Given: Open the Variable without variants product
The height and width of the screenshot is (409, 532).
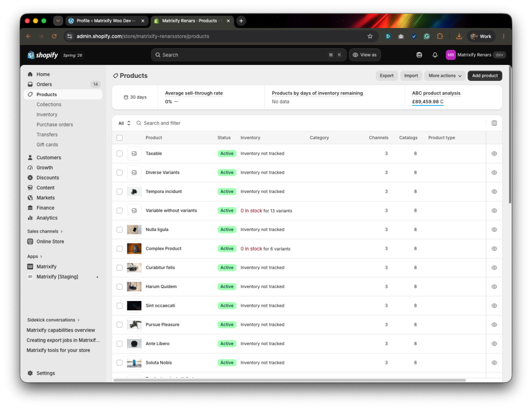Looking at the screenshot, I should (x=171, y=210).
